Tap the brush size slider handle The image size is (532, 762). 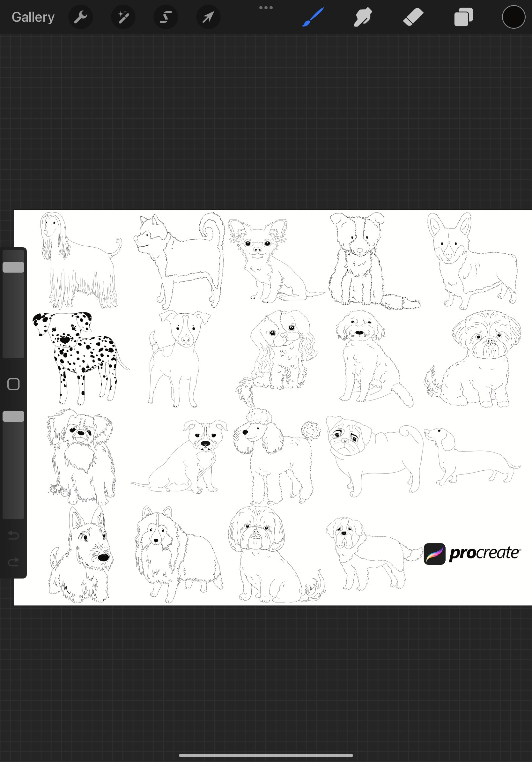(14, 267)
